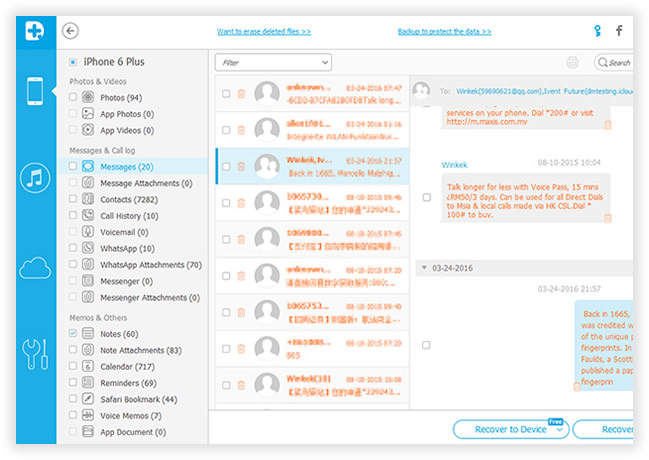
Task: Tick checkbox beside Back in 1665 message
Action: tap(426, 345)
